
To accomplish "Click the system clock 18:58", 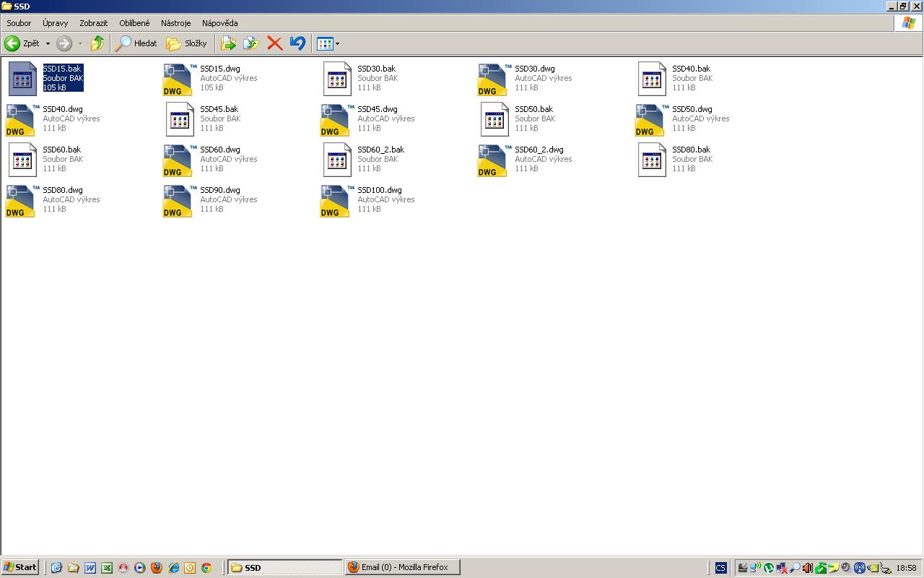I will pos(906,568).
